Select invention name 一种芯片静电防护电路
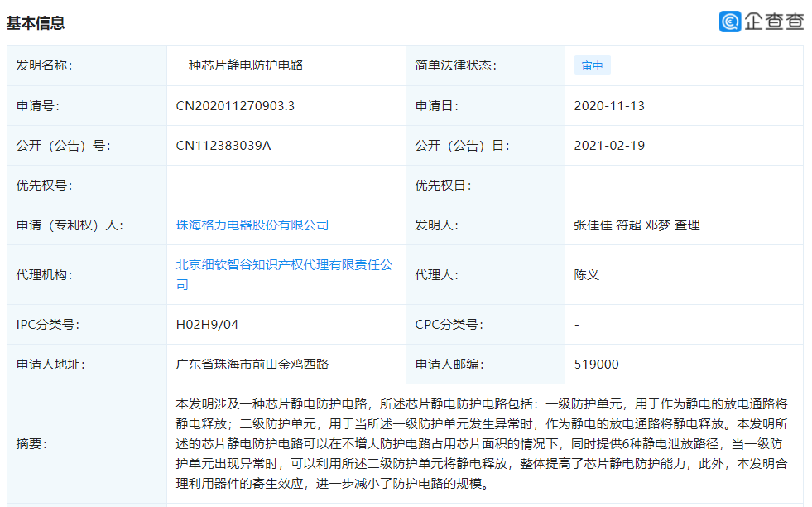812x507 pixels. point(239,65)
